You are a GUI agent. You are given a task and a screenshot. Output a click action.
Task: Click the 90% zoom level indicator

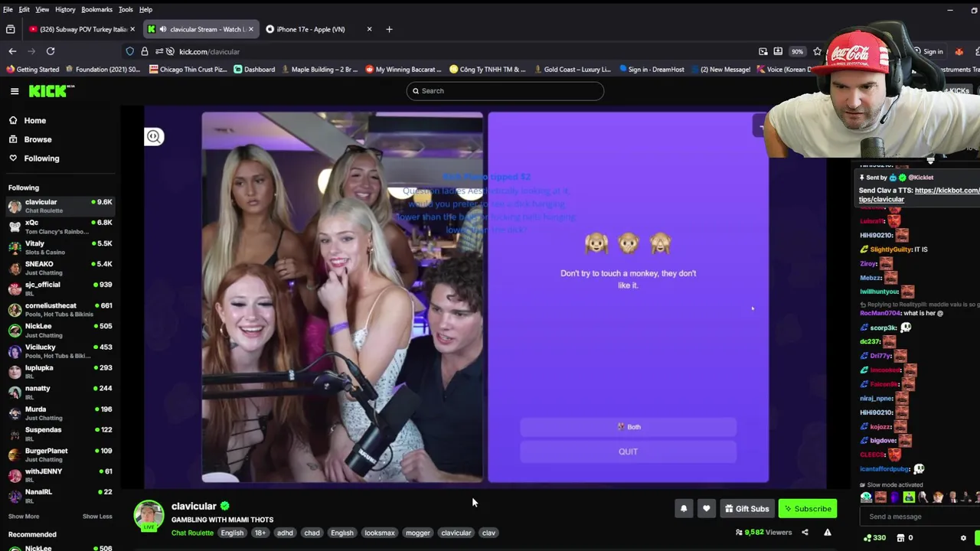click(x=797, y=51)
